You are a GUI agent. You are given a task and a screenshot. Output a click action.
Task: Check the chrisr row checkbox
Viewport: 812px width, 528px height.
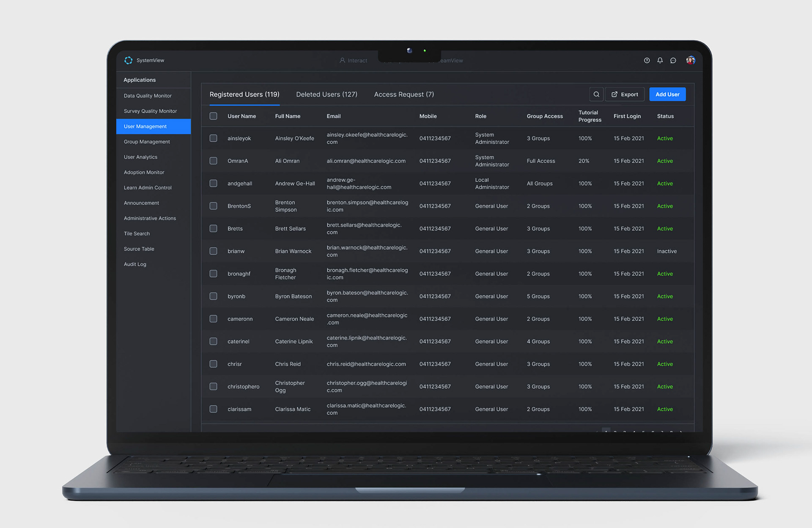point(214,364)
